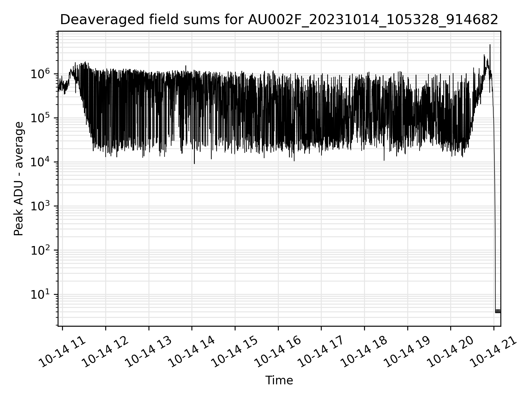Click the x tick label '10-14 21'
Image resolution: width=532 pixels, height=399 pixels.
tap(493, 352)
